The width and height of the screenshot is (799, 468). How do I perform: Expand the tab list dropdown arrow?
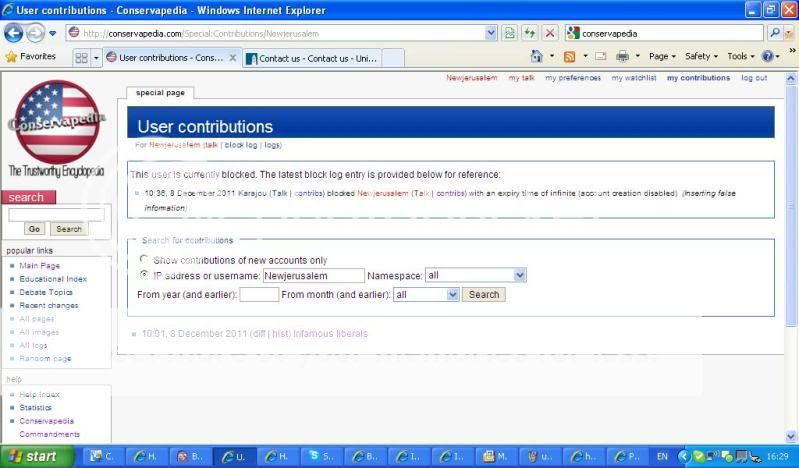[96, 58]
